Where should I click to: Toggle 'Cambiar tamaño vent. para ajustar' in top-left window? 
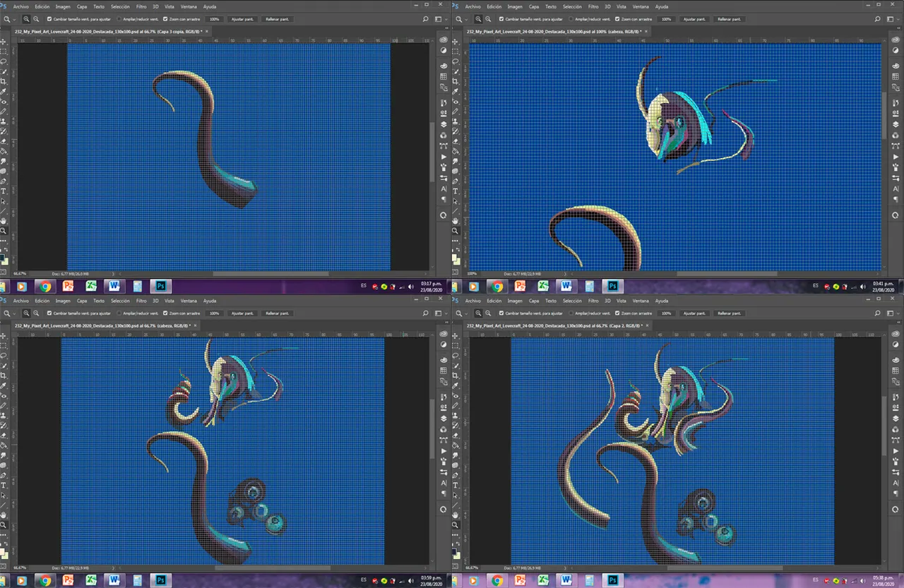tap(49, 19)
